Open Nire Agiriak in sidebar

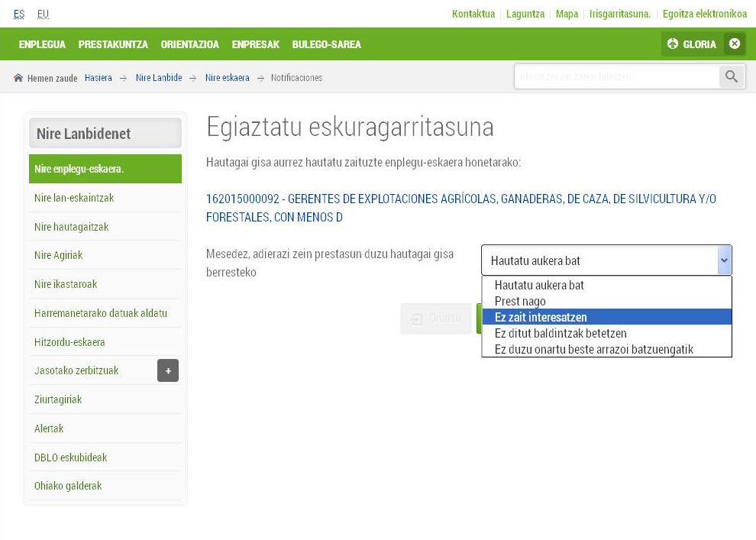[x=59, y=255]
